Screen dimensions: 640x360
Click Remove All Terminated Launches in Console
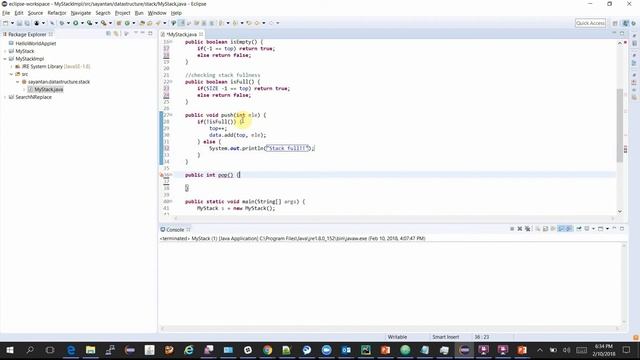[x=527, y=229]
